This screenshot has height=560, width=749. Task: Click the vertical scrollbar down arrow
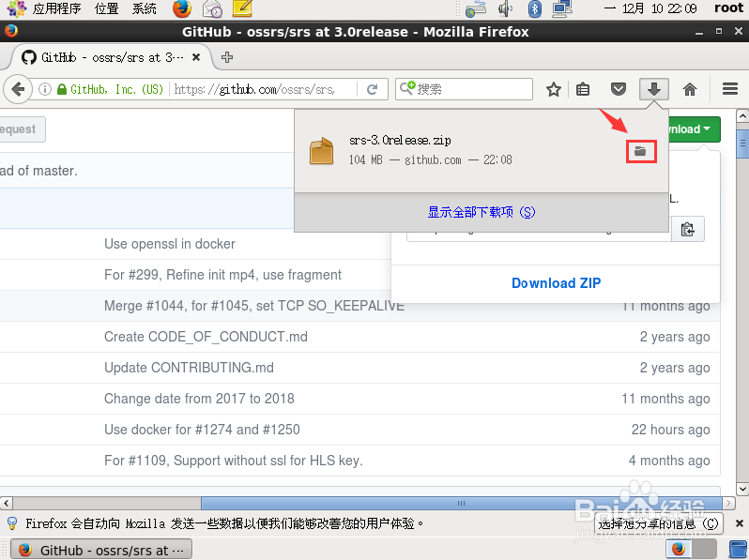(741, 489)
